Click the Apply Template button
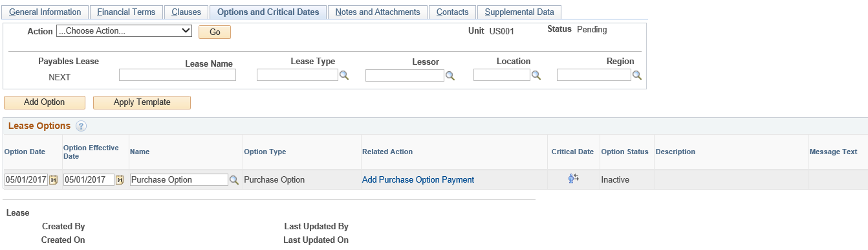 pyautogui.click(x=142, y=102)
